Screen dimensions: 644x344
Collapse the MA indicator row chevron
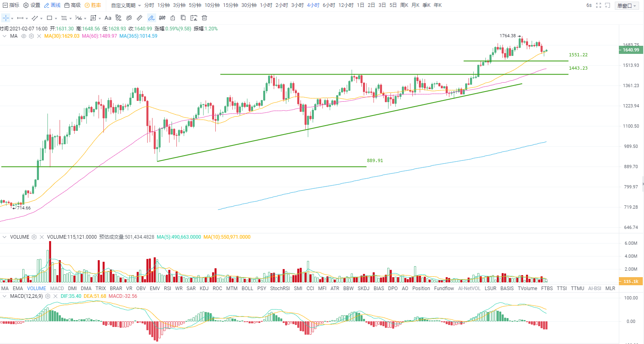coord(4,36)
